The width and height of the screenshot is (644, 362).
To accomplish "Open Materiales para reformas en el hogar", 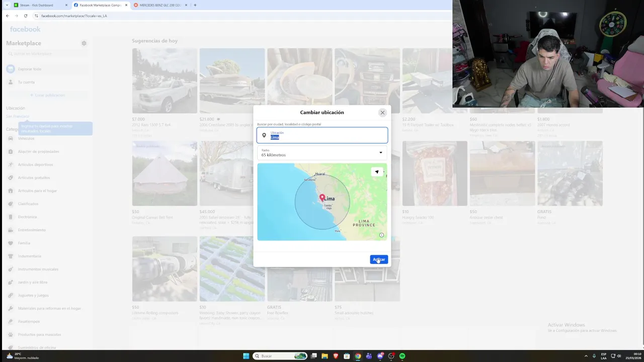I will pyautogui.click(x=48, y=308).
